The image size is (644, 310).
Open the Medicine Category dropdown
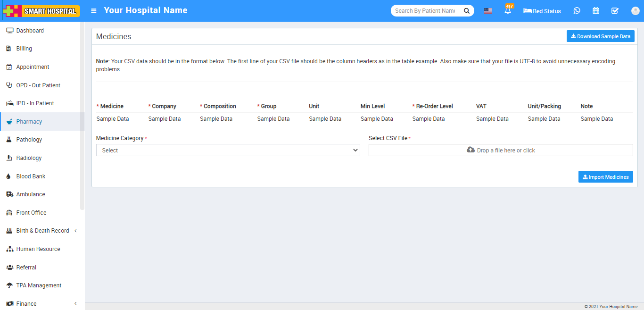tap(228, 150)
